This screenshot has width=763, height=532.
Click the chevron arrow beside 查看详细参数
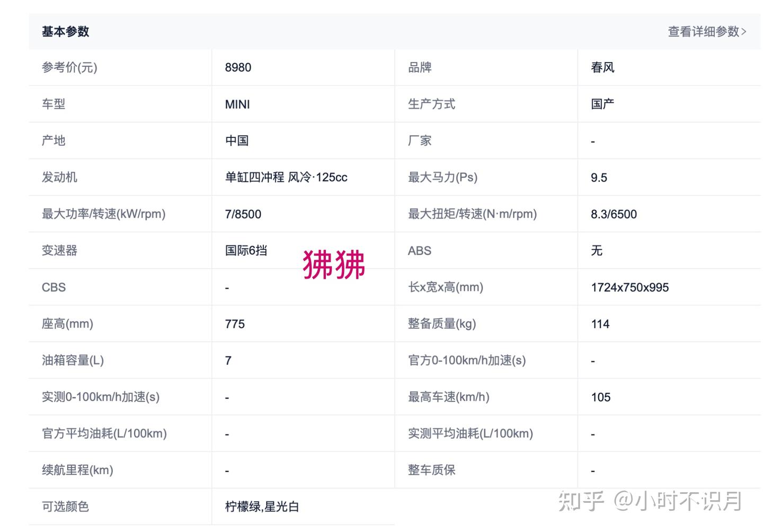(743, 32)
